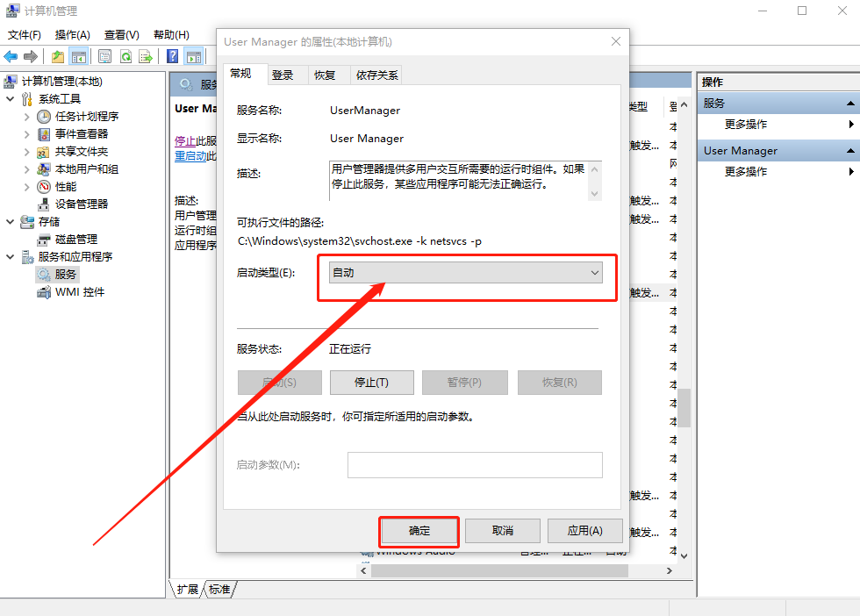Switch to 标准 view tab at bottom
The width and height of the screenshot is (860, 616).
[219, 589]
